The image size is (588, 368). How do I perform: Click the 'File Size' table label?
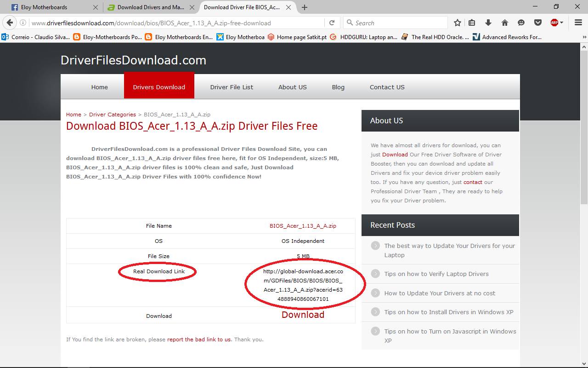(x=158, y=256)
